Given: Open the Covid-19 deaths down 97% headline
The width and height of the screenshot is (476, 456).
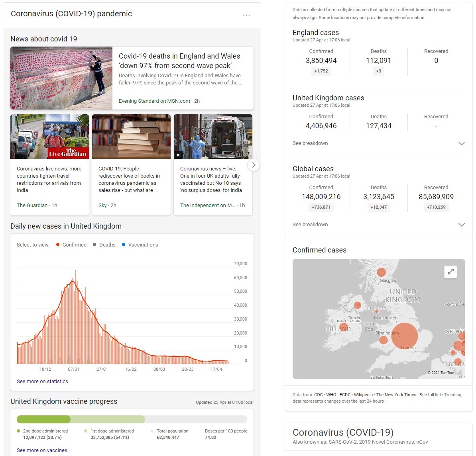Looking at the screenshot, I should [179, 61].
